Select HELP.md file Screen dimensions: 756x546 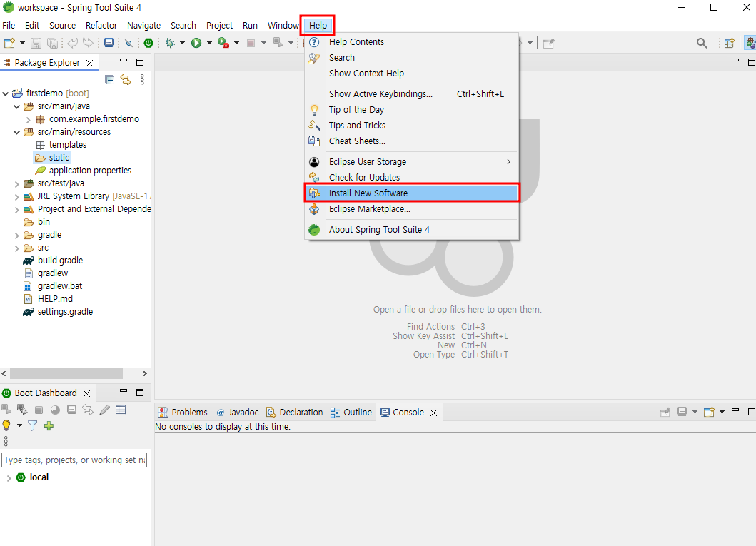tap(49, 299)
